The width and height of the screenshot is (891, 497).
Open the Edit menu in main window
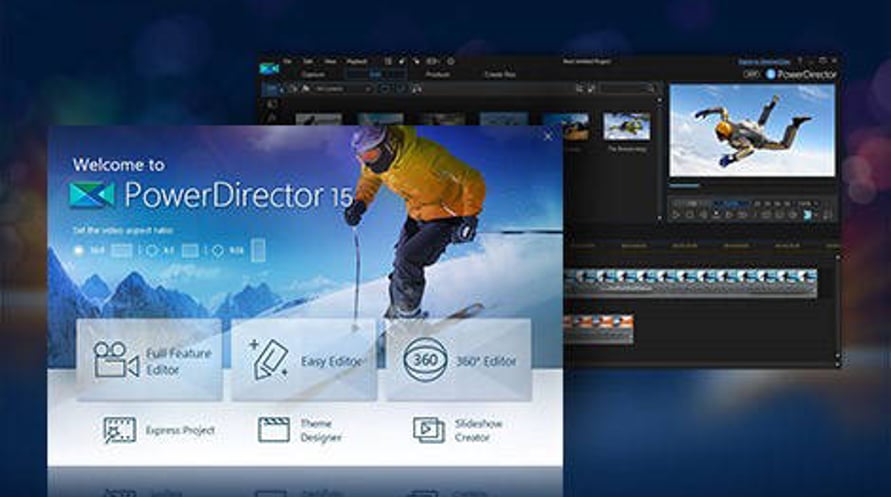[x=308, y=61]
